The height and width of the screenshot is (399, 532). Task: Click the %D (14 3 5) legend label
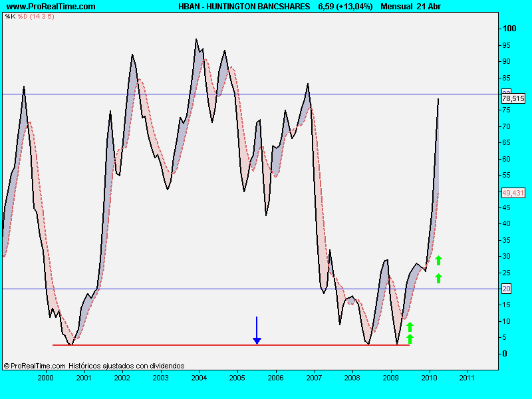point(36,16)
